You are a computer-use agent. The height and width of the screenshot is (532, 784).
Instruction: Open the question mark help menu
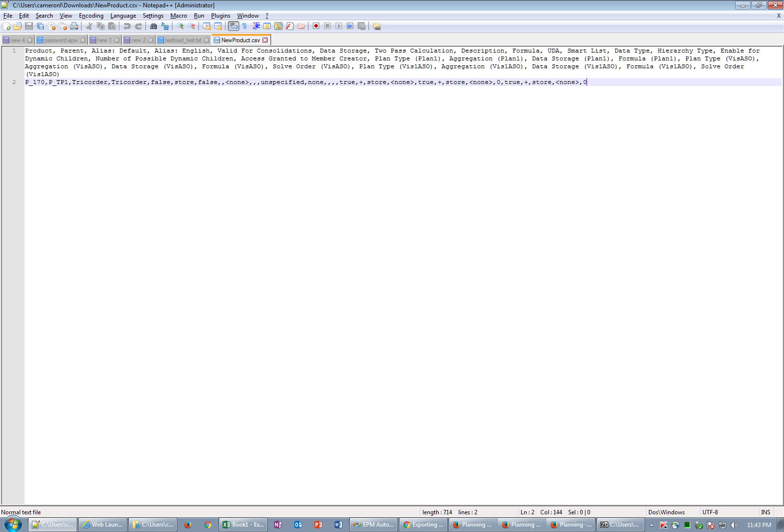click(267, 16)
